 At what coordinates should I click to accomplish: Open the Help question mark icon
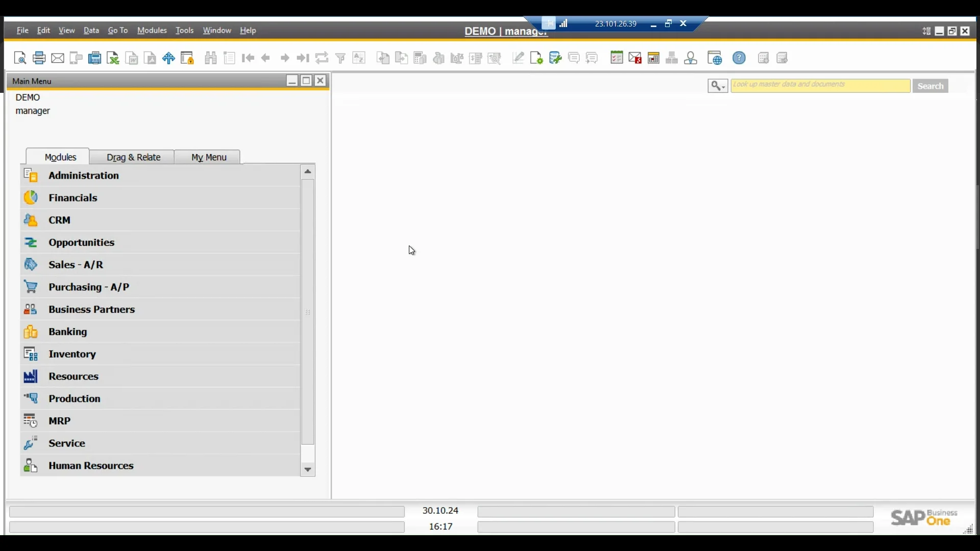pos(739,58)
